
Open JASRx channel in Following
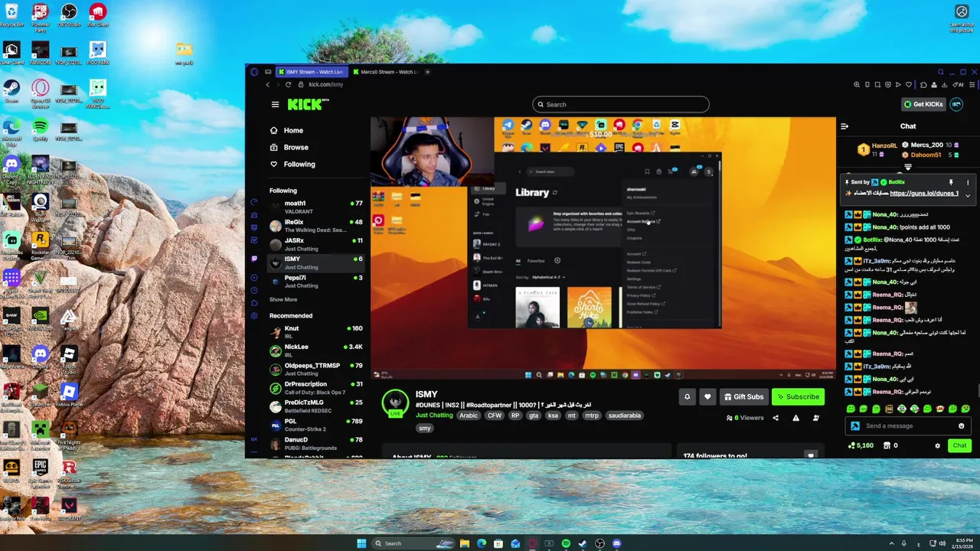click(x=316, y=244)
